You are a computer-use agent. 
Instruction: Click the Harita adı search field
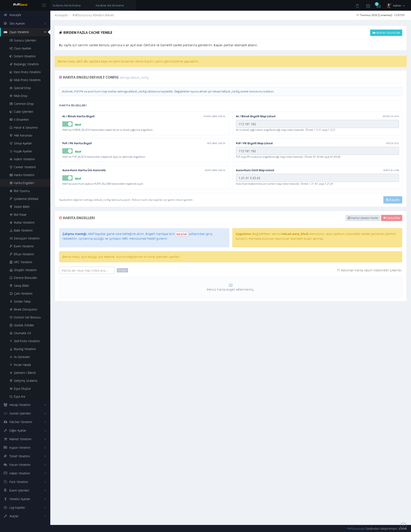(87, 270)
